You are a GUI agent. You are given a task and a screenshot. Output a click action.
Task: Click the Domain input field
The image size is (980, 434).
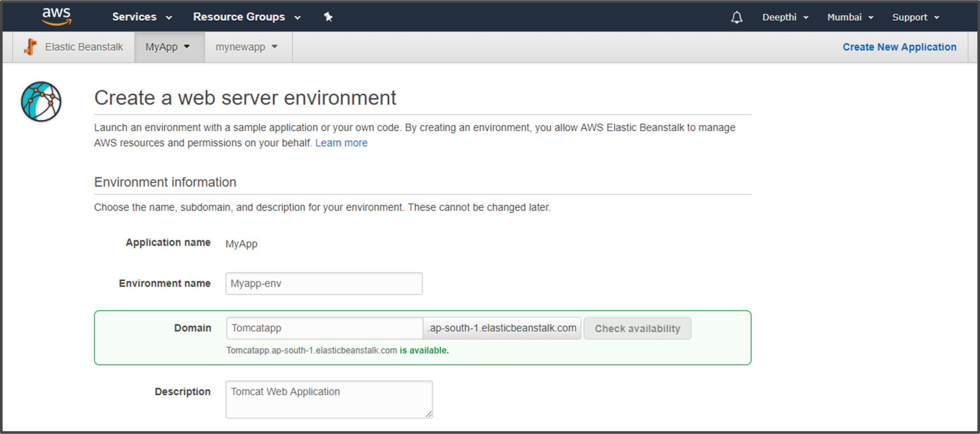coord(324,328)
